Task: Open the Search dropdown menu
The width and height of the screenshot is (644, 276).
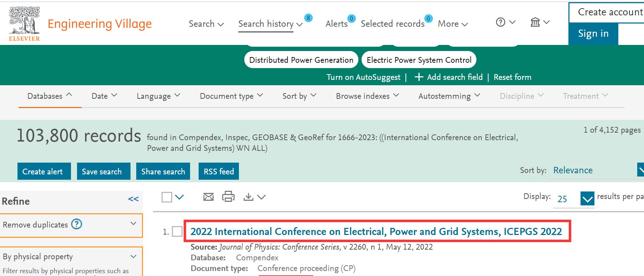Action: pos(206,24)
